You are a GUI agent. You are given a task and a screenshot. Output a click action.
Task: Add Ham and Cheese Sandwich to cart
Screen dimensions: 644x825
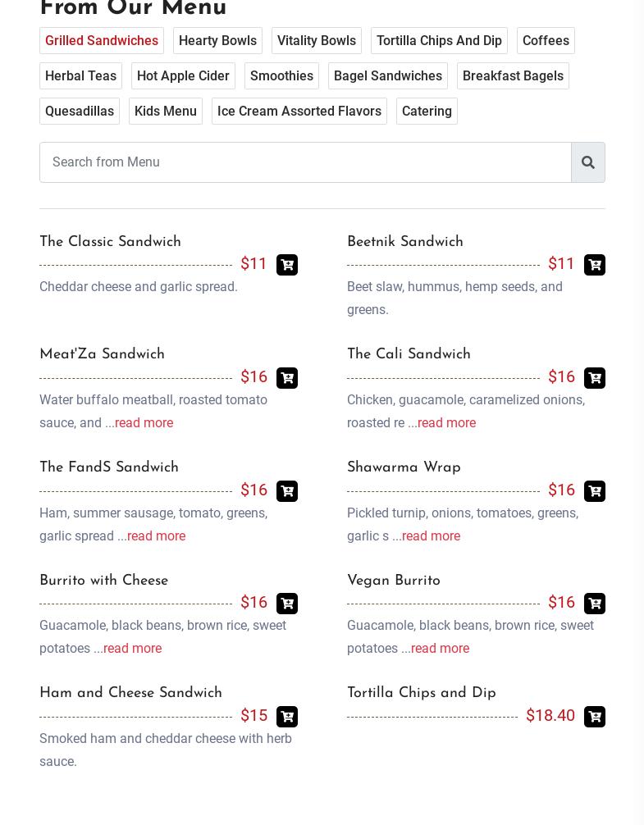[287, 717]
